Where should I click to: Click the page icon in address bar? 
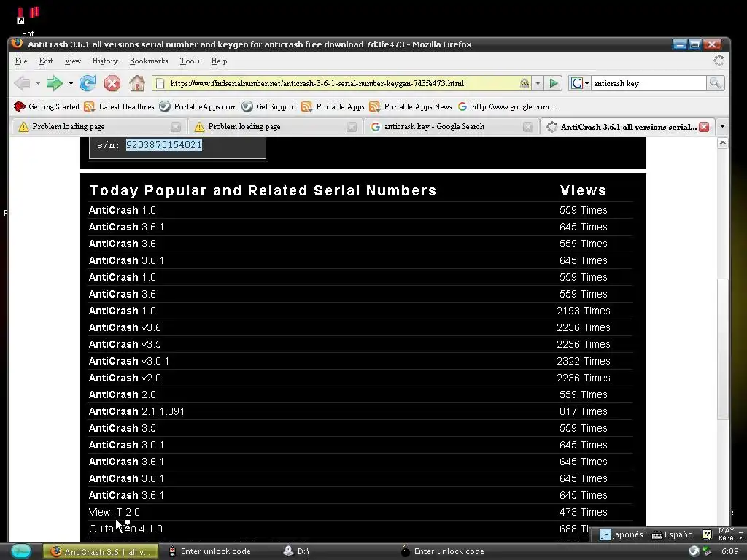[x=160, y=83]
